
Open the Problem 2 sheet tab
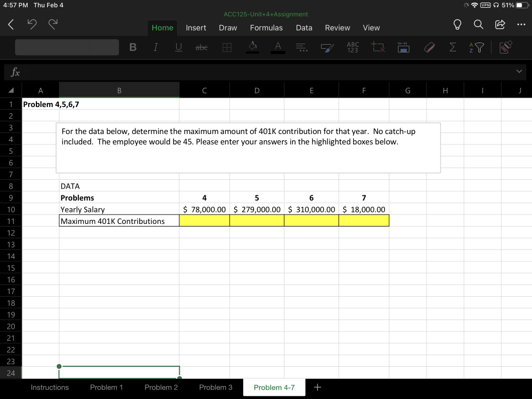click(x=161, y=388)
